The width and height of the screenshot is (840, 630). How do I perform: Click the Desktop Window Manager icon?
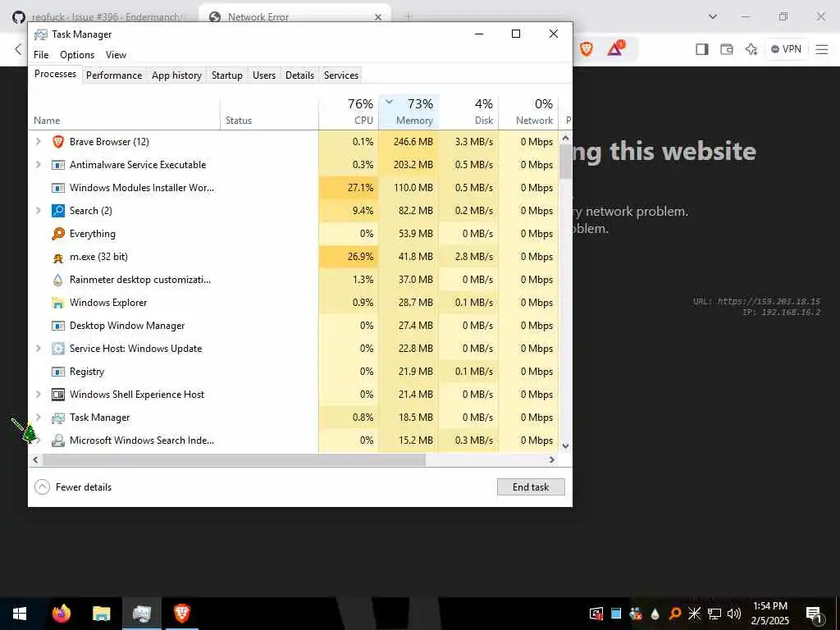click(58, 326)
